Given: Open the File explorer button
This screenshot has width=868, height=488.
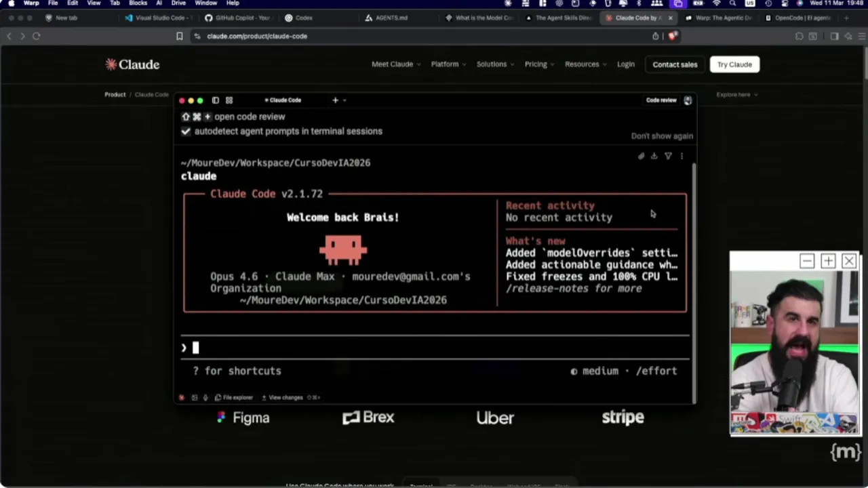Looking at the screenshot, I should tap(234, 398).
